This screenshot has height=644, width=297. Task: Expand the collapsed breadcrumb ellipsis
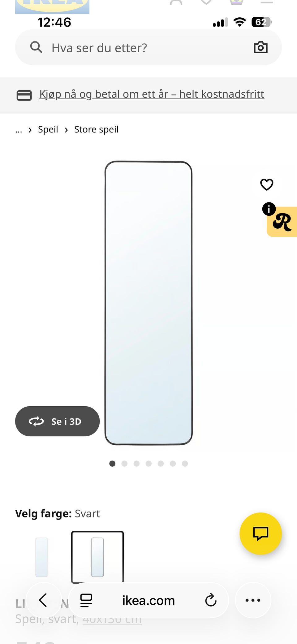[19, 130]
